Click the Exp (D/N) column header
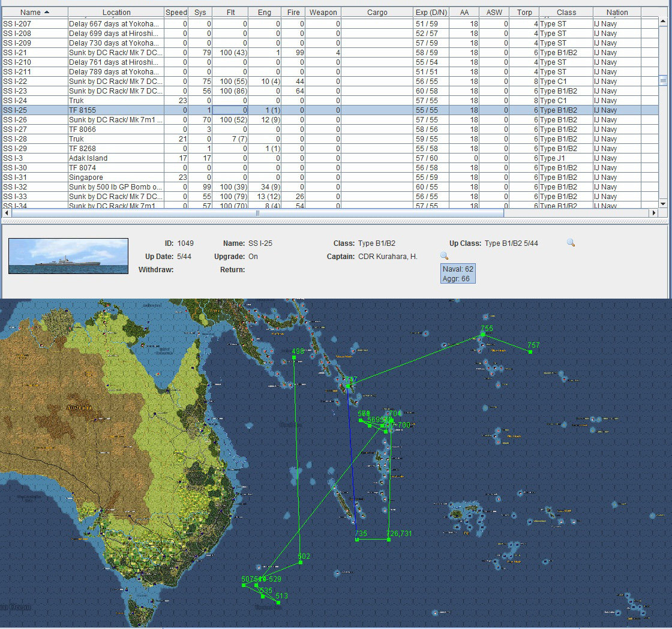 [431, 13]
